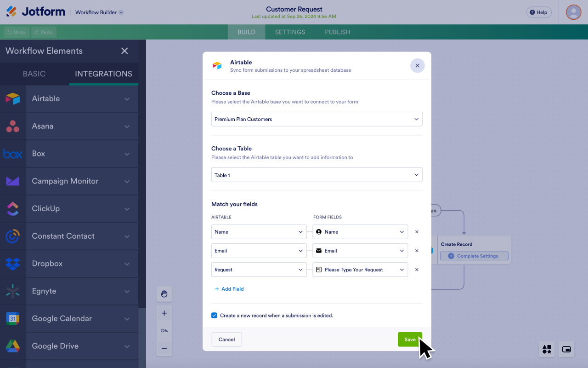
Task: Expand the Box integration row
Action: point(127,154)
